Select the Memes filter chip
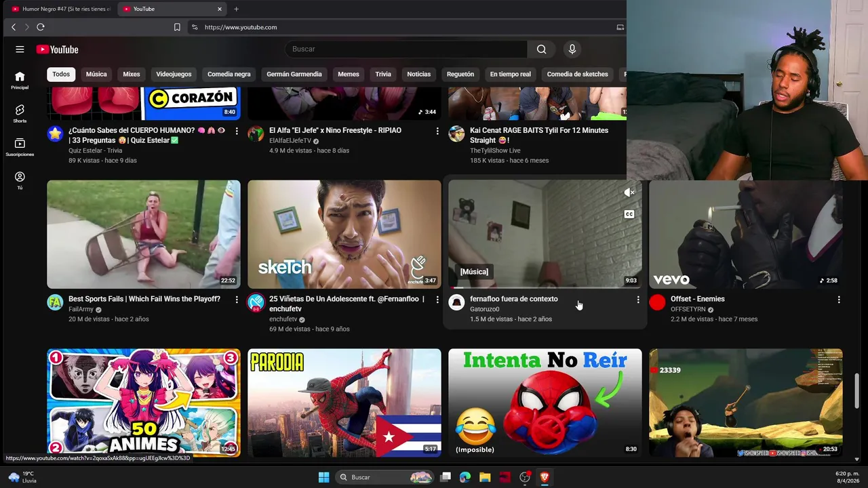868x488 pixels. (x=349, y=74)
